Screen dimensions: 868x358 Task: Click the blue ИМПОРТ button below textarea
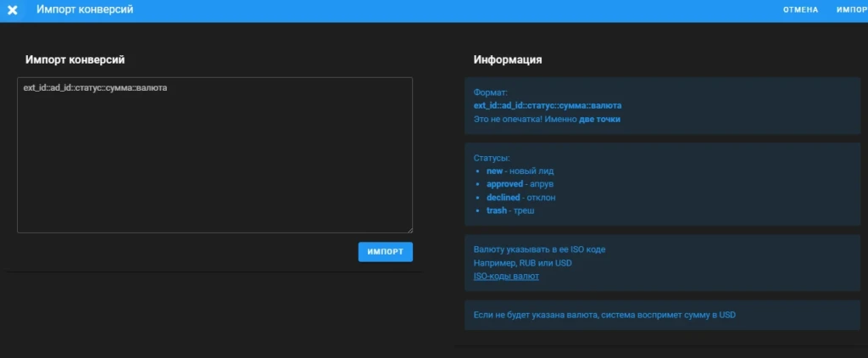click(x=386, y=252)
